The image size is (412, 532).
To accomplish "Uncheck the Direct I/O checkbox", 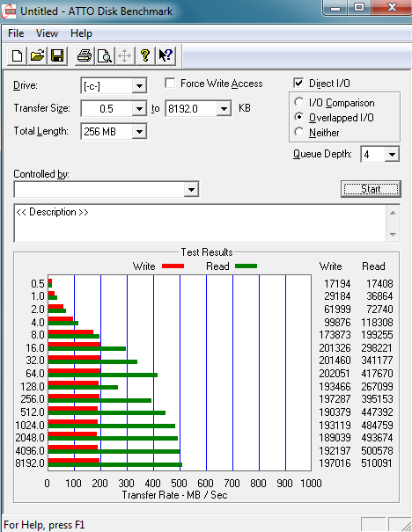I will coord(298,84).
